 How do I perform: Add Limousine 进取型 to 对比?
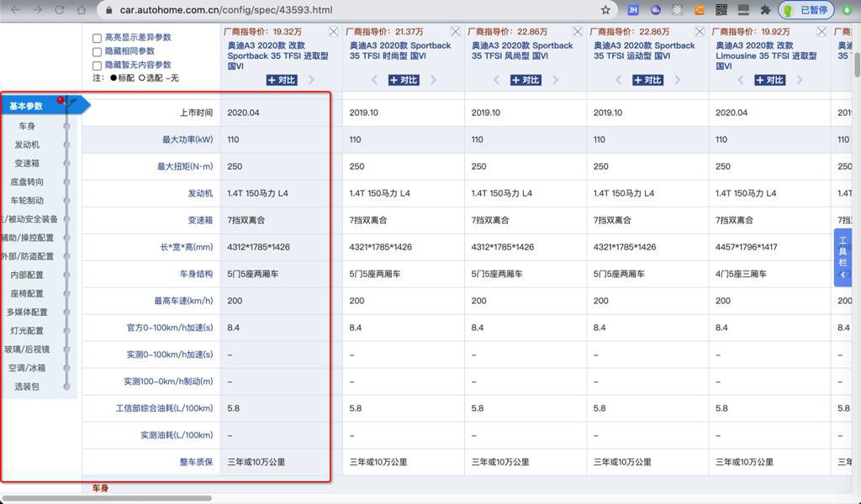(x=770, y=80)
